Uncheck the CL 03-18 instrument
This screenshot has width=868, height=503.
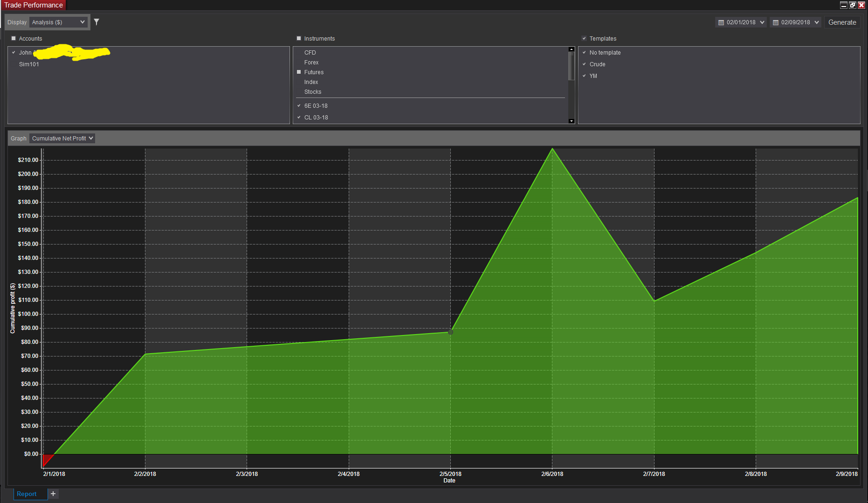[x=299, y=117]
